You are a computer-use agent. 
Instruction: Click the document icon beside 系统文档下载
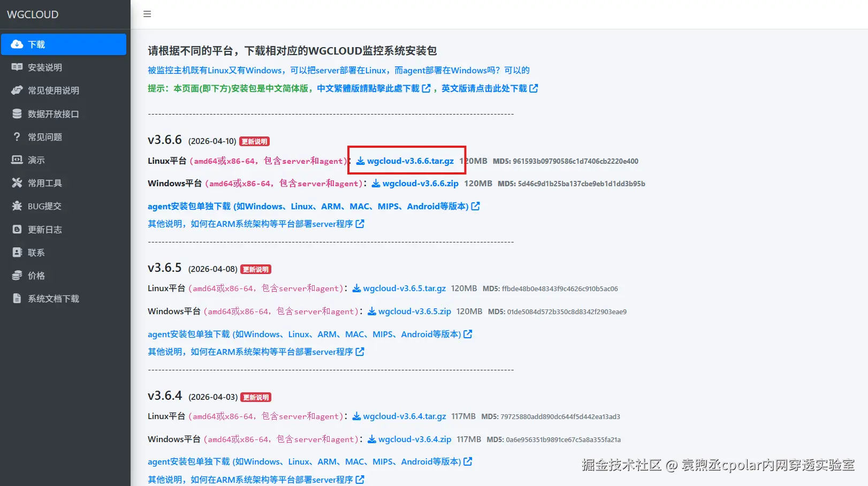click(17, 299)
